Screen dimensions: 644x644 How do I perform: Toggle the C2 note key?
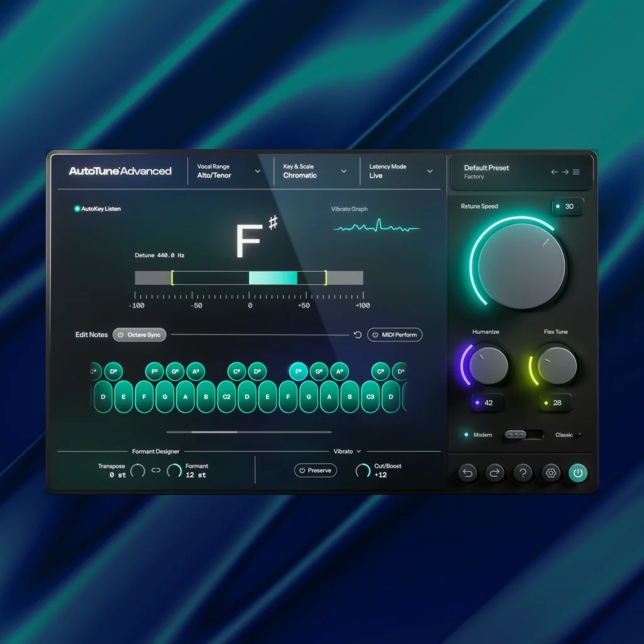click(226, 397)
